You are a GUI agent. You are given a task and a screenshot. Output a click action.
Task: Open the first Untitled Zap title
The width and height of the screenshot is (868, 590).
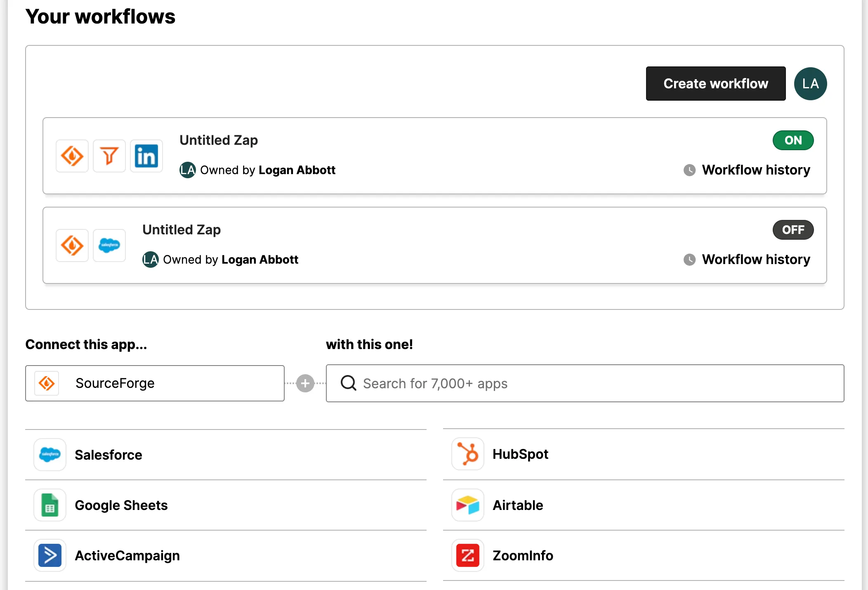tap(219, 140)
